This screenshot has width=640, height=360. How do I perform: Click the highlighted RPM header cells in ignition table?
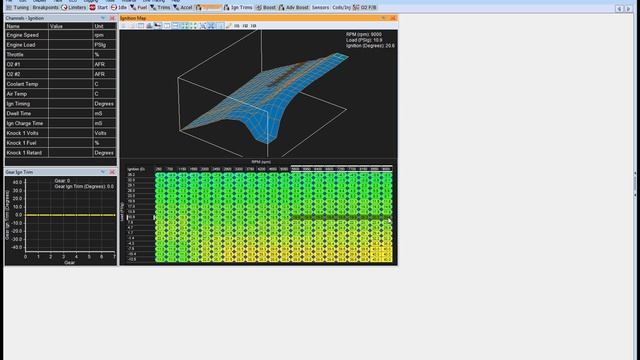coord(341,169)
